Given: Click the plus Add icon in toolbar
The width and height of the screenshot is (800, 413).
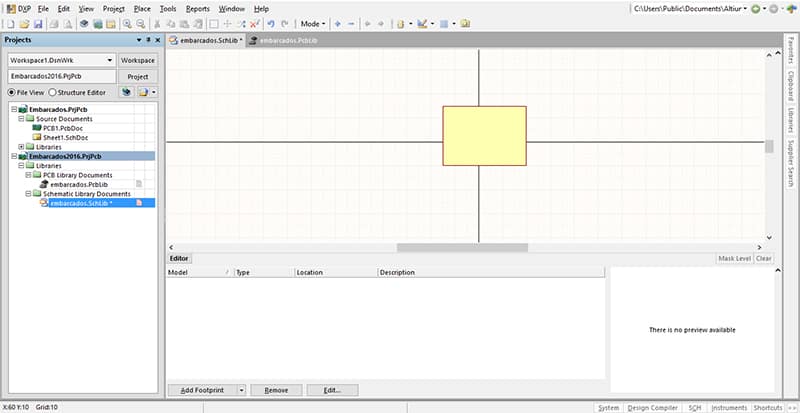Looking at the screenshot, I should [x=337, y=23].
